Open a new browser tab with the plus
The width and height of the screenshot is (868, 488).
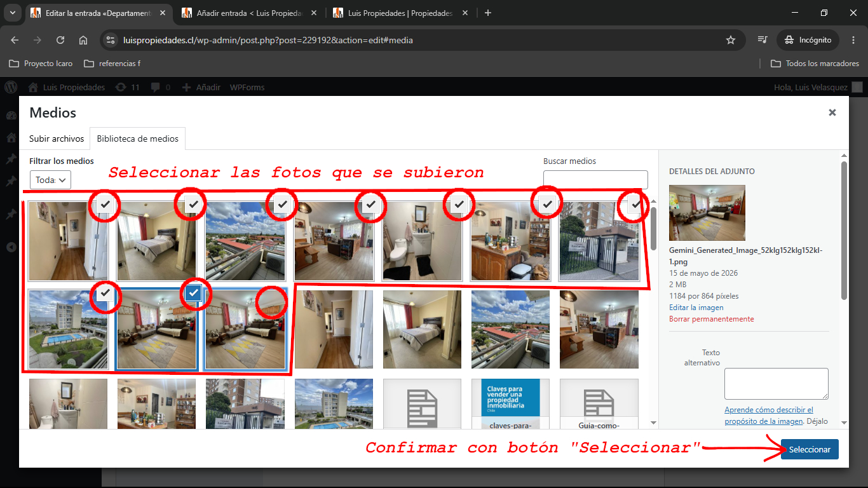487,13
